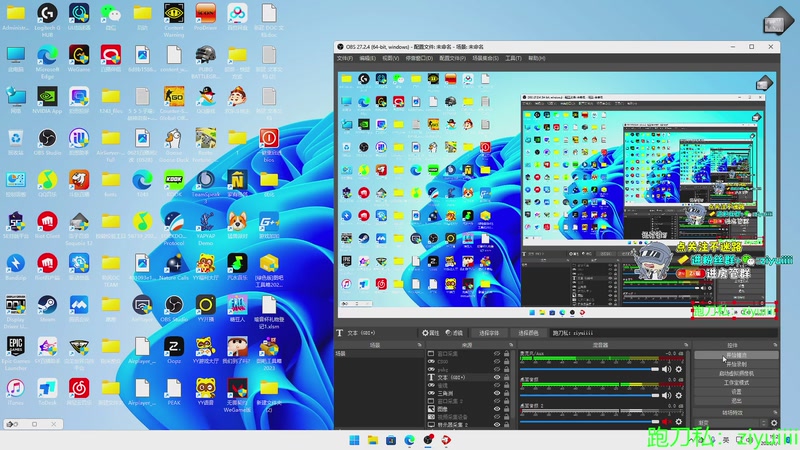The height and width of the screenshot is (450, 800).
Task: Open the Bandizip desktop shortcut
Action: coord(16,267)
